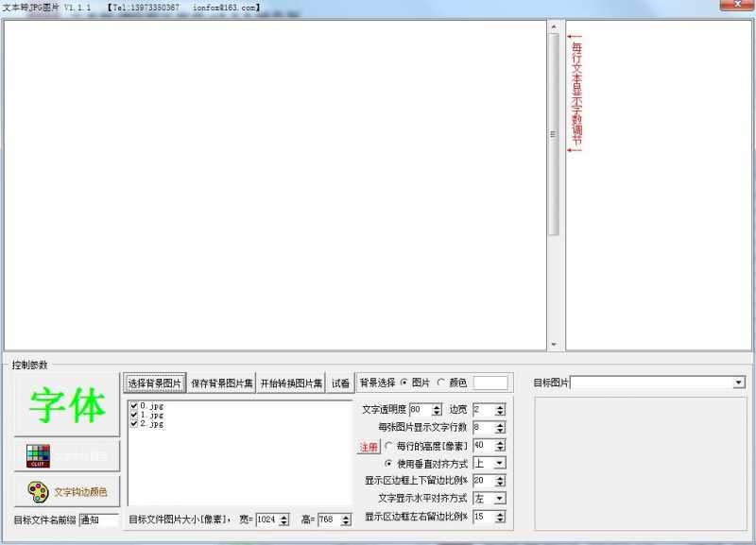Select the 图片 background radio option
This screenshot has height=545, width=756.
pos(404,382)
